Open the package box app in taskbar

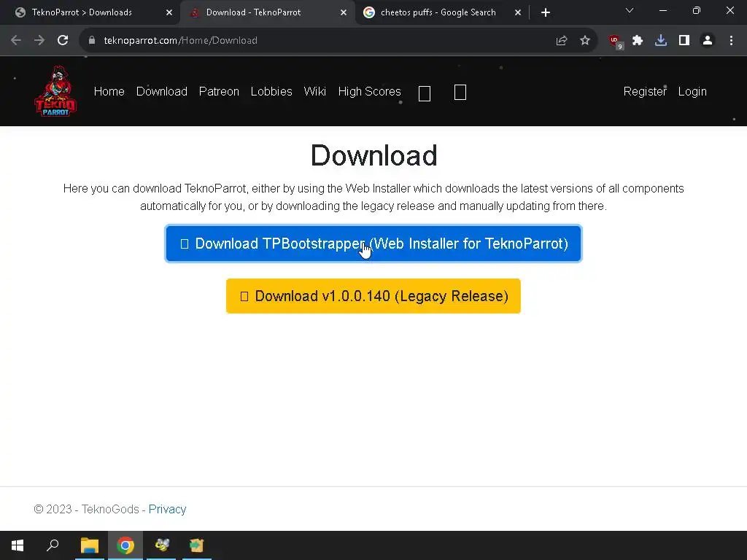coord(197,545)
